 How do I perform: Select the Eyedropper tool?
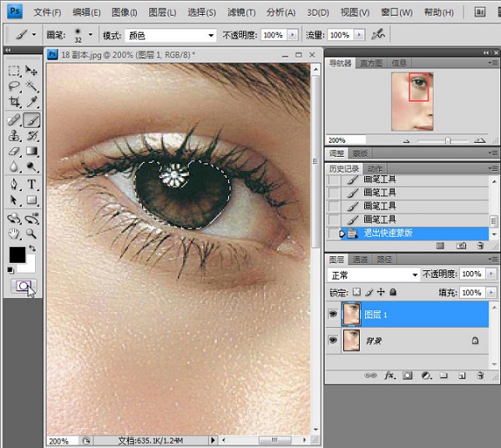pos(32,102)
